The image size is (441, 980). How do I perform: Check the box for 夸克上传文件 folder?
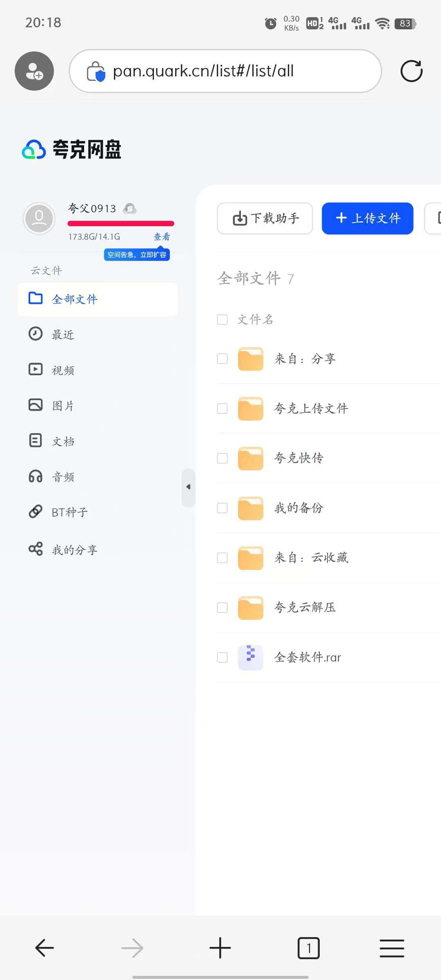222,409
